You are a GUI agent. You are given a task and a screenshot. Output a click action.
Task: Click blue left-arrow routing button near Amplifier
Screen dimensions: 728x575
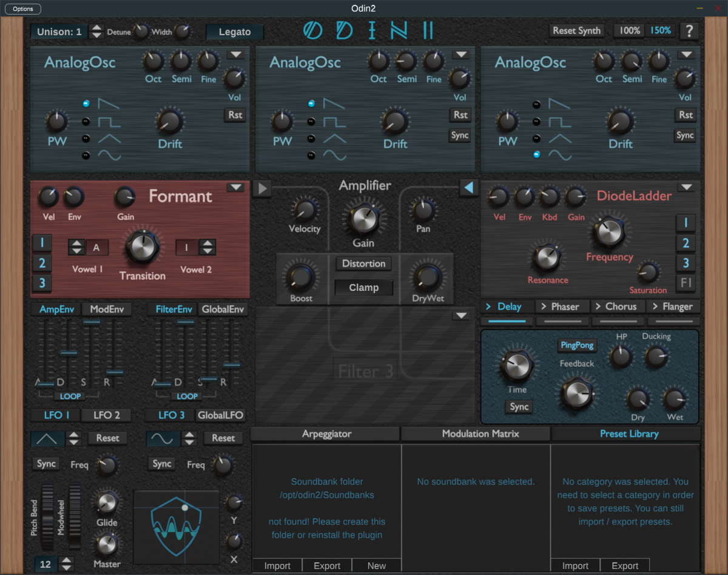[x=468, y=188]
